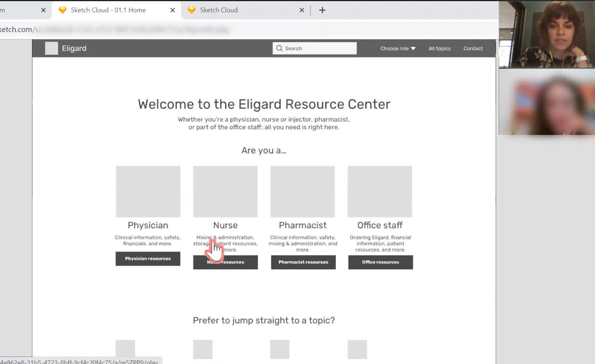Image resolution: width=595 pixels, height=364 pixels.
Task: Click the Pharmacist description "Clinical information, safety, mixing & administration"
Action: click(303, 244)
